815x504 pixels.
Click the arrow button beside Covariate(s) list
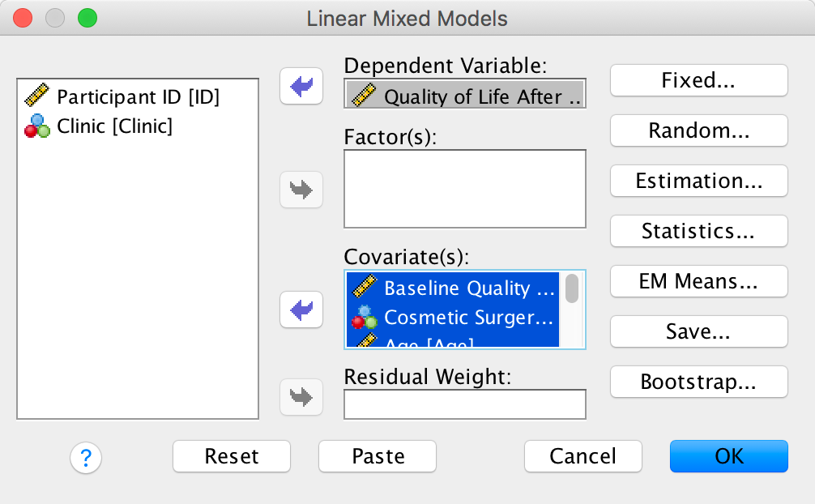(x=301, y=310)
